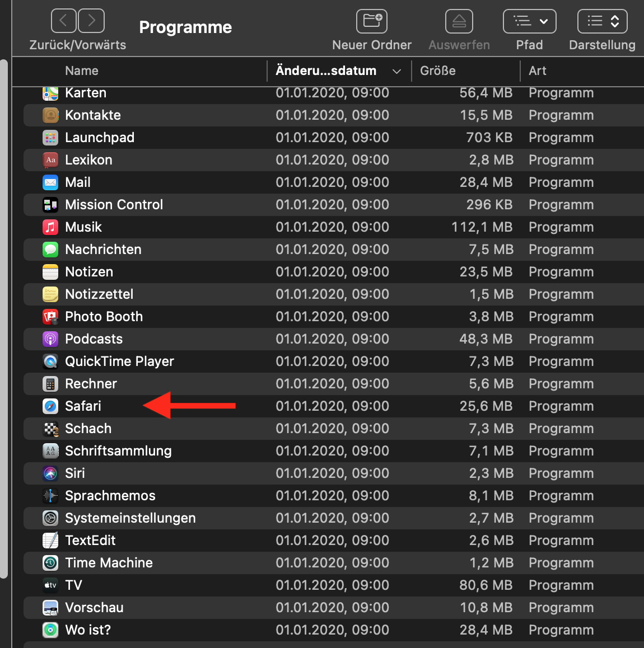Select the Rechner calculator icon
Image resolution: width=644 pixels, height=648 pixels.
coord(50,384)
